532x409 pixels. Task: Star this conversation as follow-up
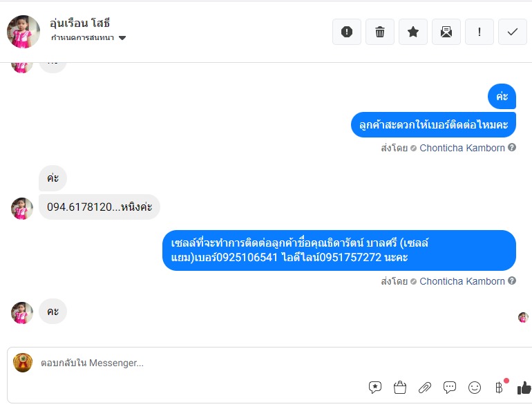point(413,32)
